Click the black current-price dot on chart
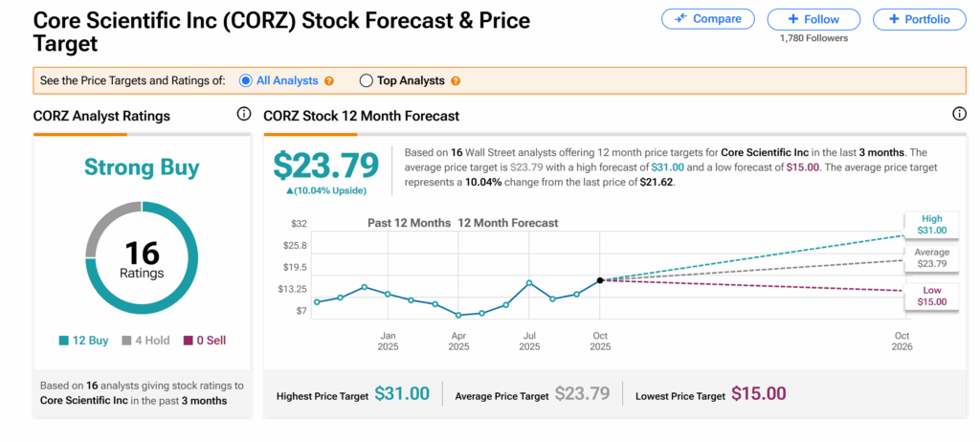This screenshot has width=980, height=442. pos(600,280)
